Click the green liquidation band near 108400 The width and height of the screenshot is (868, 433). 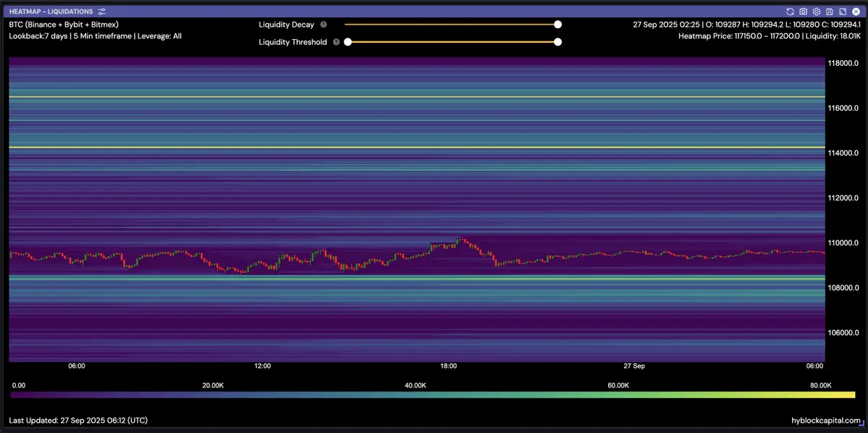(x=416, y=278)
